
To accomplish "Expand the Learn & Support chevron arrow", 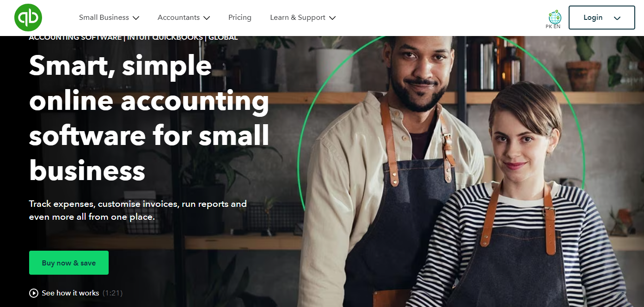I will click(x=332, y=18).
